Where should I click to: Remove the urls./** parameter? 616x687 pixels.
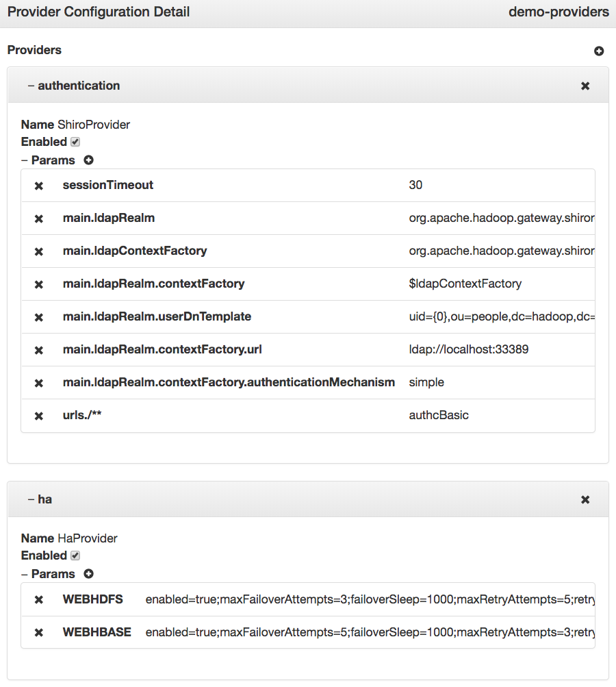38,415
